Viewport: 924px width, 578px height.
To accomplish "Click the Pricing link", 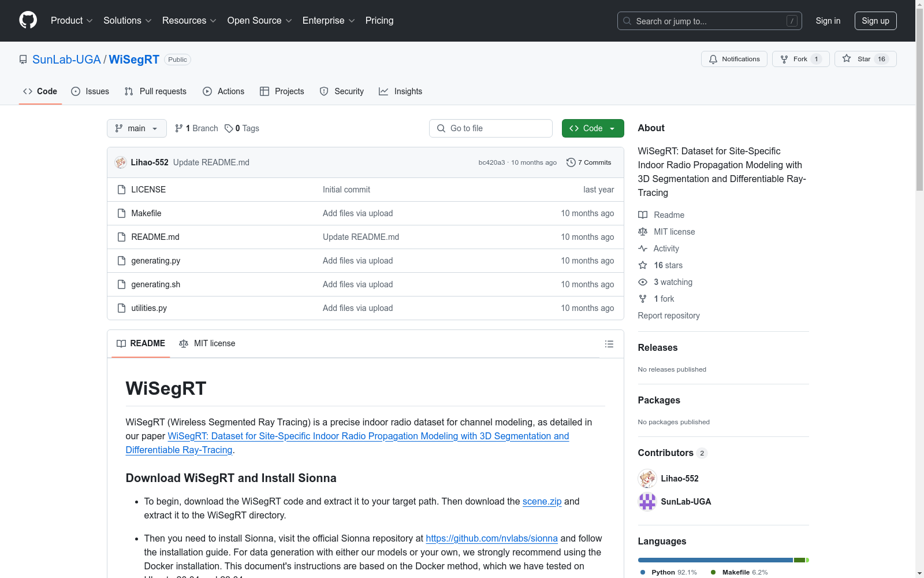I will coord(379,21).
